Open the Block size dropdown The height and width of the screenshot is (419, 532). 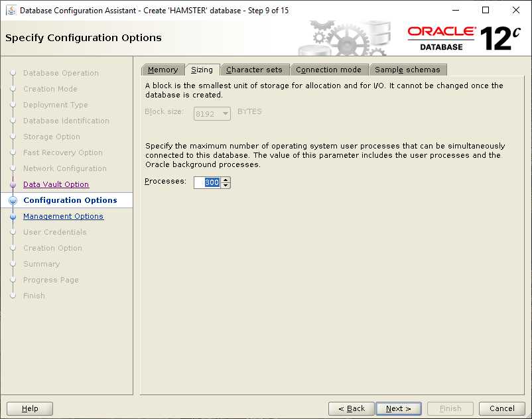pos(212,114)
